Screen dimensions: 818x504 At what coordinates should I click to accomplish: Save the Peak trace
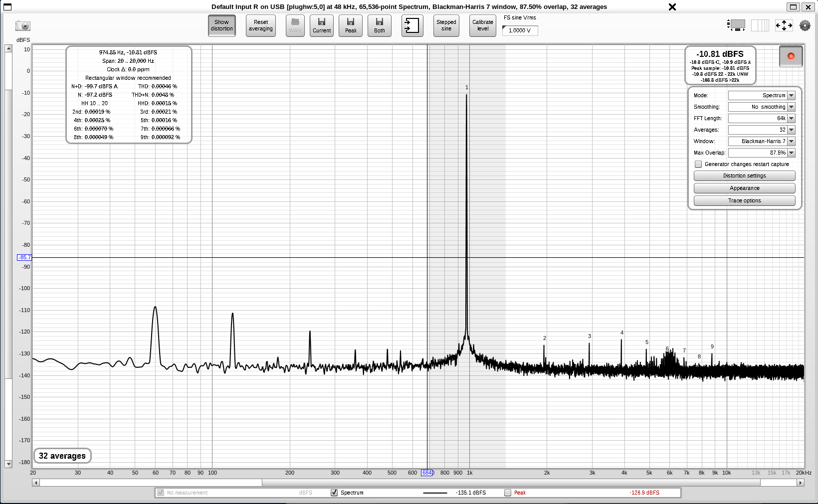[351, 25]
